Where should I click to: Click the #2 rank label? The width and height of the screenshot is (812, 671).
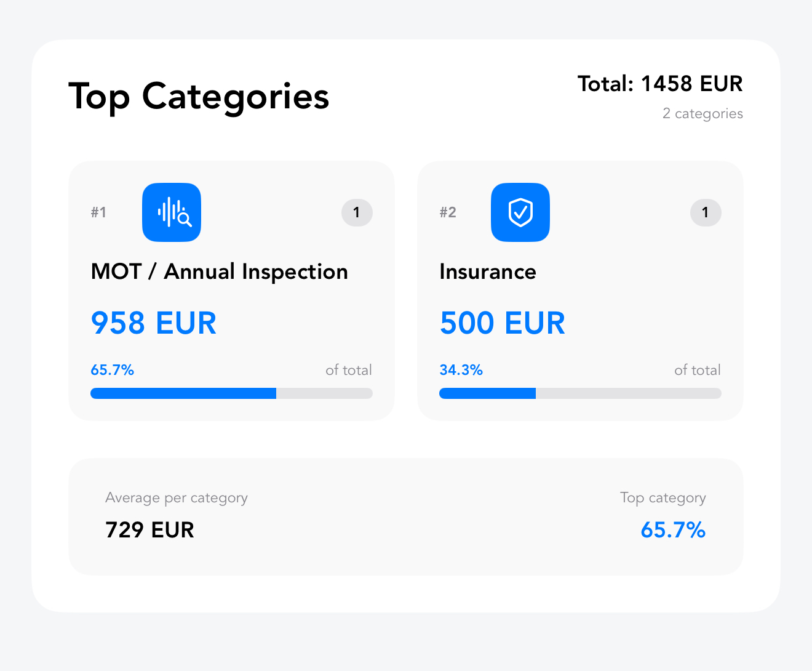click(447, 212)
